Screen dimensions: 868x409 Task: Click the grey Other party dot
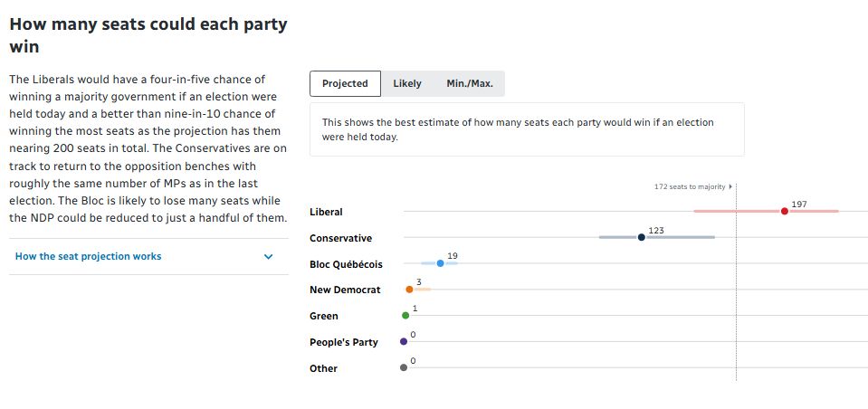pyautogui.click(x=403, y=367)
